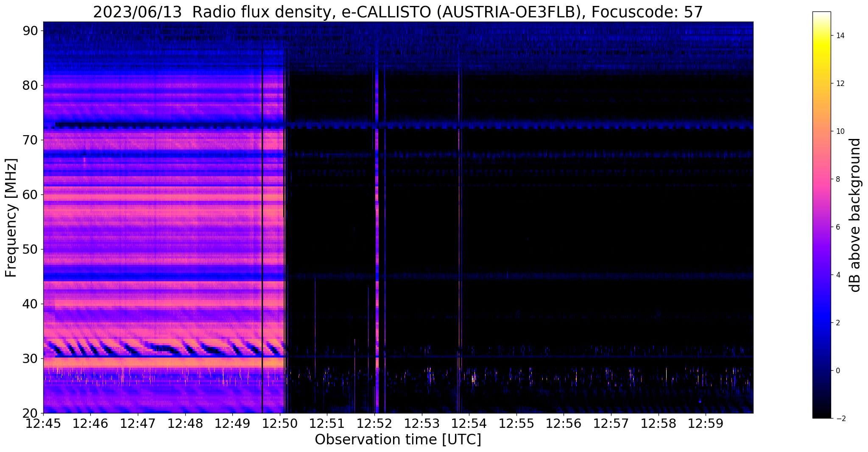Click the 12:51 time tick label
Screen dimensions: 868x452
pos(327,423)
